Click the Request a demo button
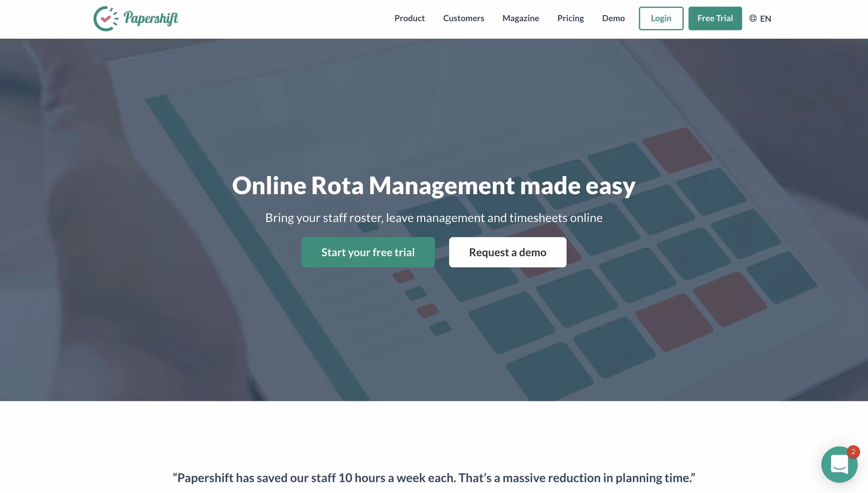Viewport: 868px width, 493px height. [507, 252]
